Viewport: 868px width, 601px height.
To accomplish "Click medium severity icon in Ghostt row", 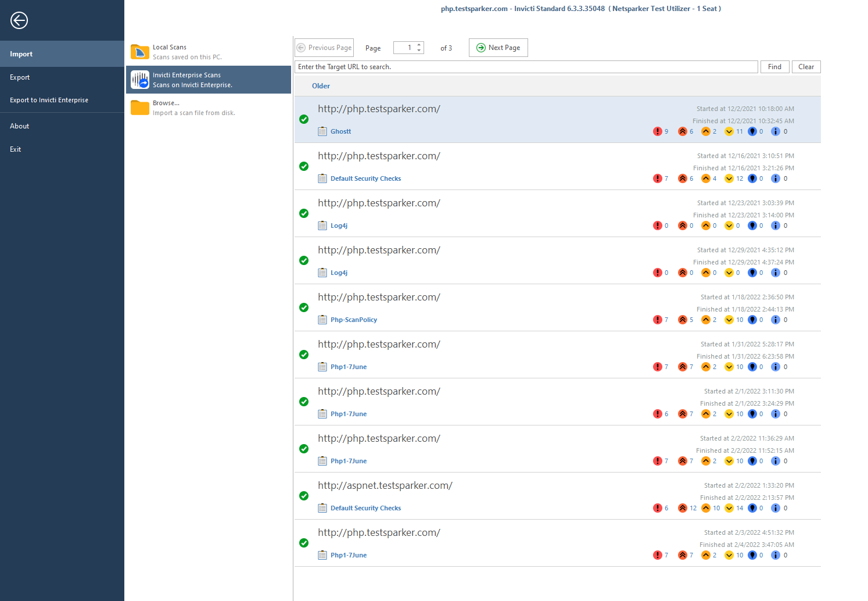I will coord(706,131).
